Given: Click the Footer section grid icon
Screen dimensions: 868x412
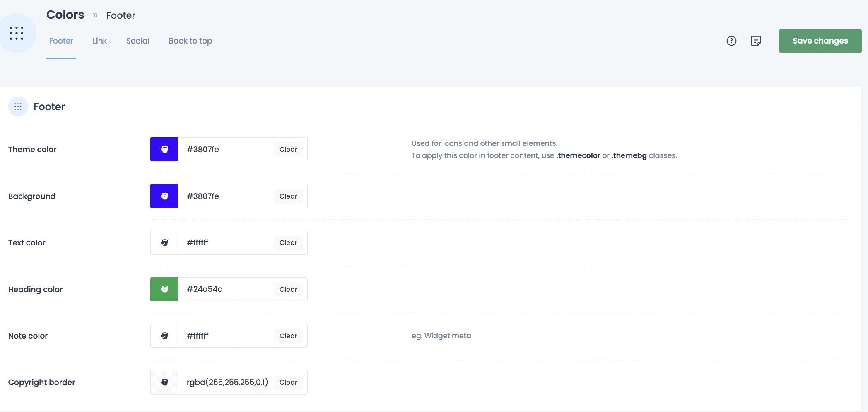Looking at the screenshot, I should [18, 107].
